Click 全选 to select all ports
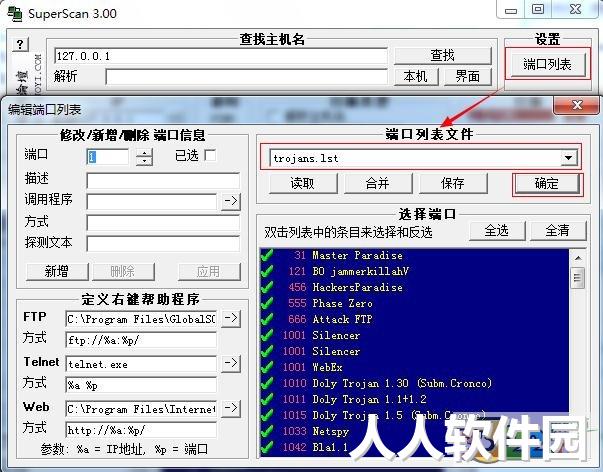 click(496, 231)
